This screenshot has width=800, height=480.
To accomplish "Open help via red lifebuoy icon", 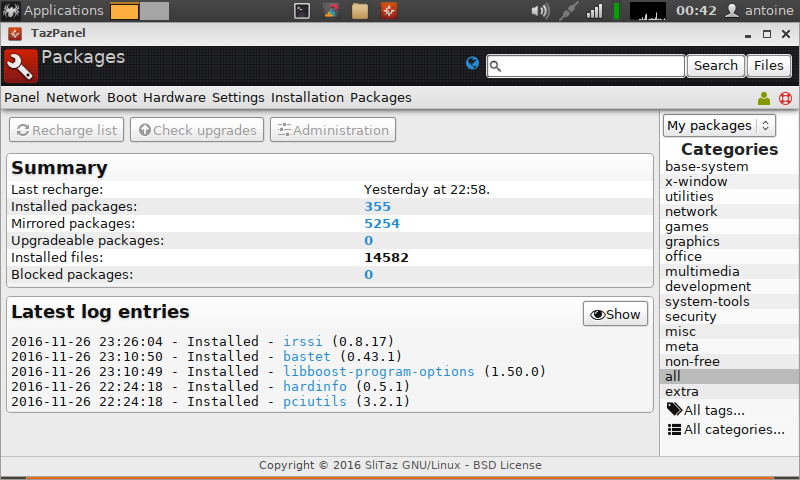I will pyautogui.click(x=785, y=98).
